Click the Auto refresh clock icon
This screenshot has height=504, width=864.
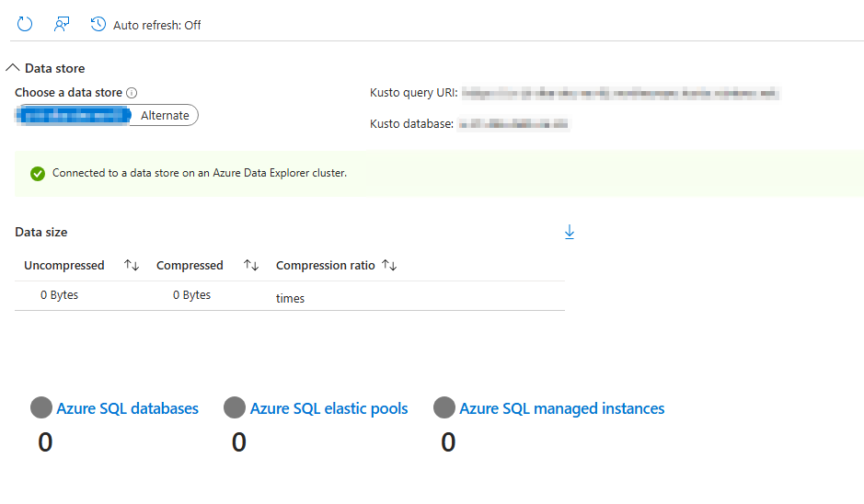98,24
